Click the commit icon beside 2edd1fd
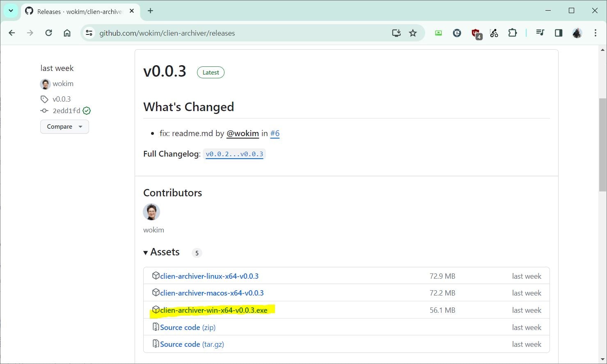607x364 pixels. (44, 111)
